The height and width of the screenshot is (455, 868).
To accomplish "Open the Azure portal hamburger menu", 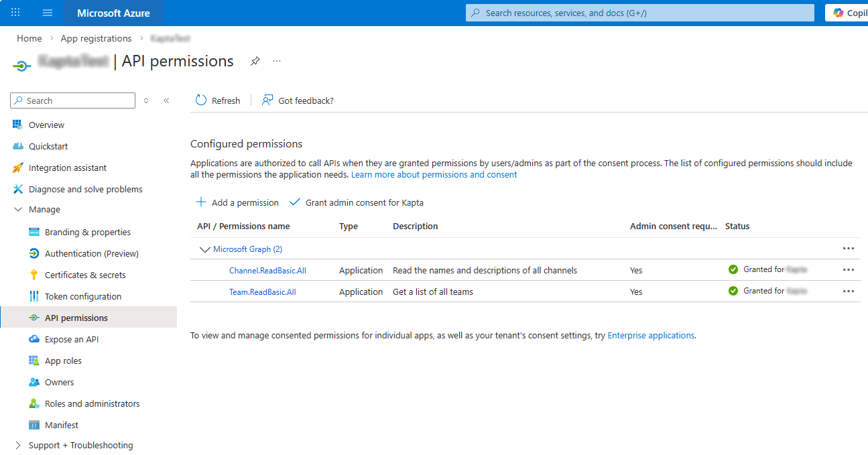I will click(x=47, y=13).
